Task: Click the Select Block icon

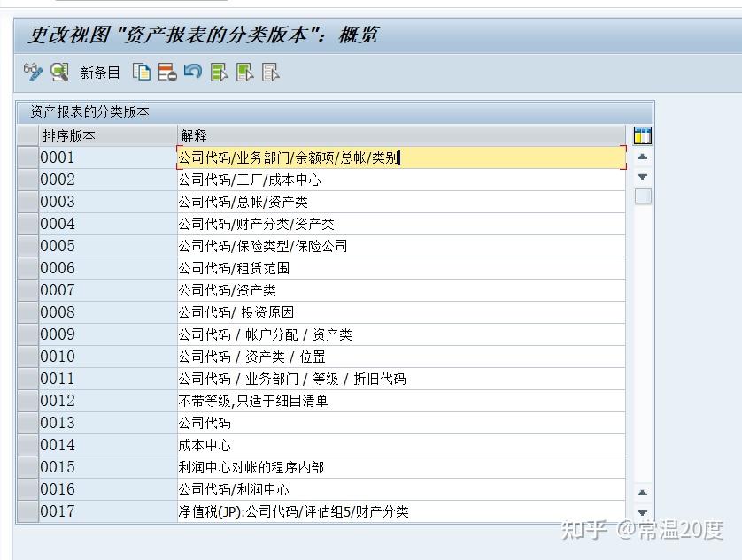Action: tap(243, 73)
